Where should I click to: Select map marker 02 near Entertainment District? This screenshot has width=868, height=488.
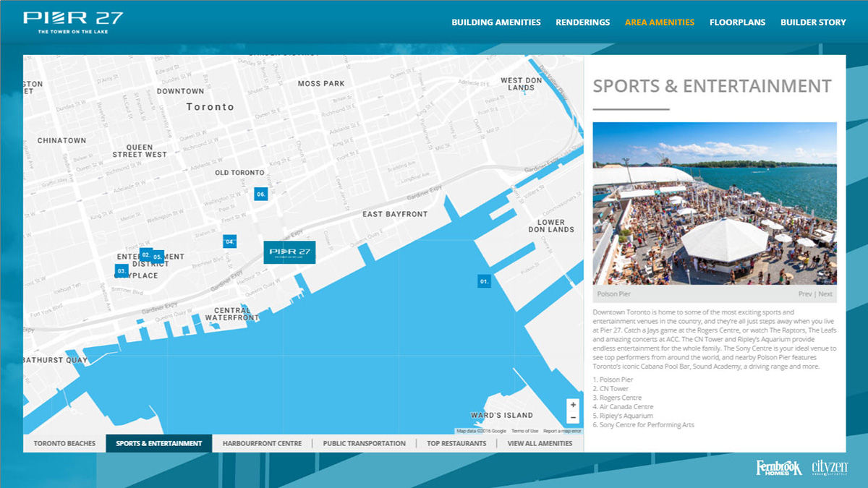[x=146, y=255]
